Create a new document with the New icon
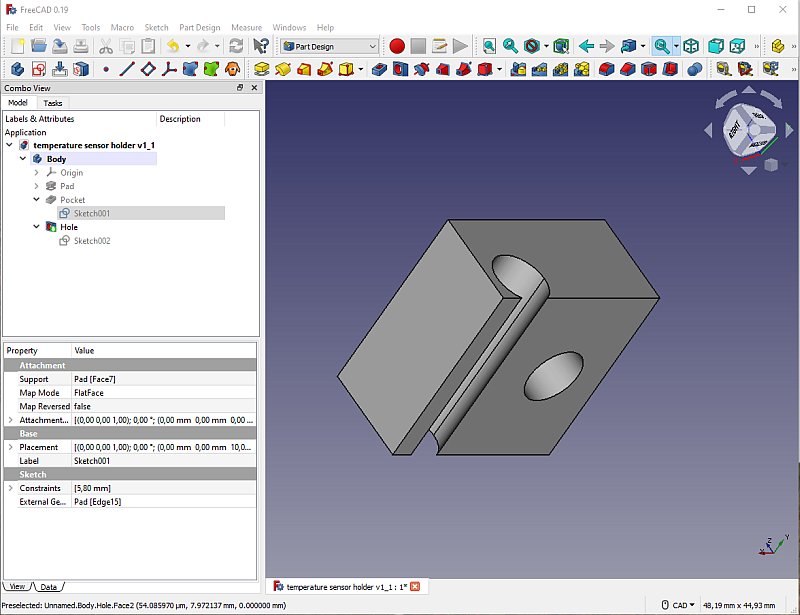 tap(18, 46)
